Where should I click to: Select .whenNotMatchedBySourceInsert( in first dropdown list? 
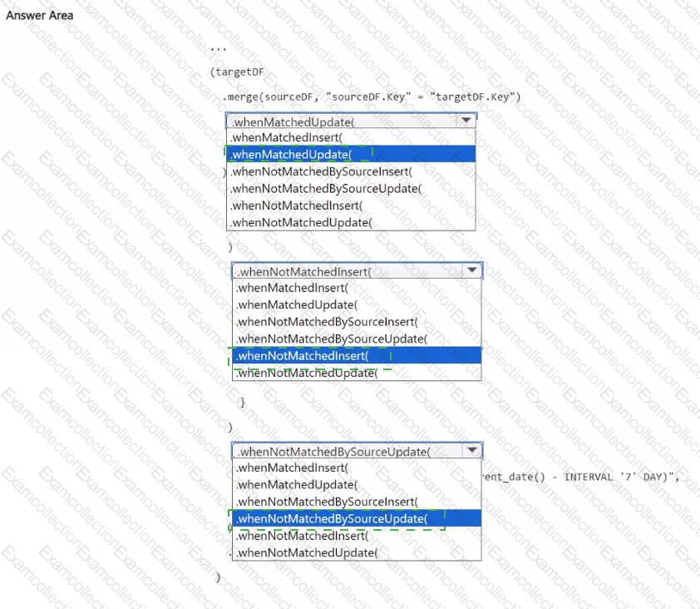click(x=351, y=171)
